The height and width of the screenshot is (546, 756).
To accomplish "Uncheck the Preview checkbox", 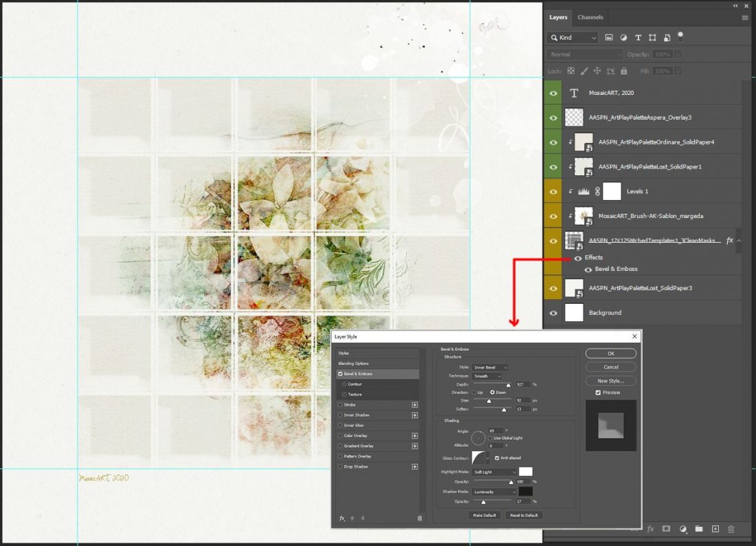I will pos(599,393).
